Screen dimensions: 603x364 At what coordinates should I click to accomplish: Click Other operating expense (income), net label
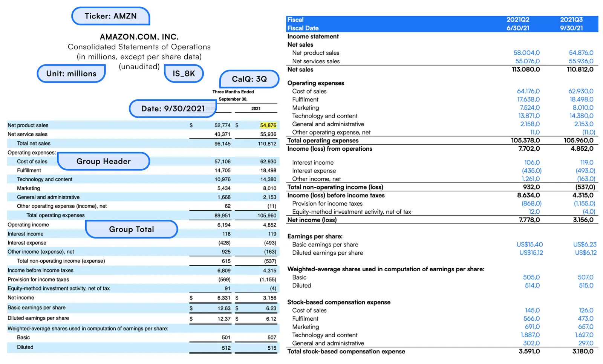62,206
